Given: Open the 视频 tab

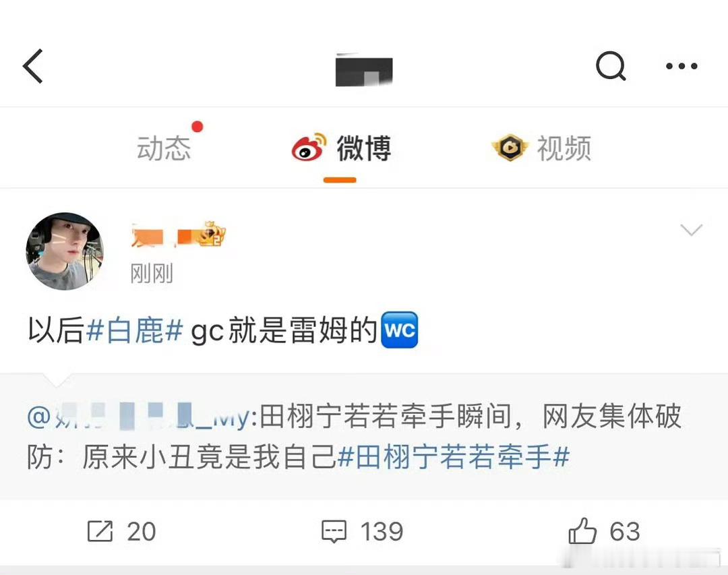Looking at the screenshot, I should 564,148.
